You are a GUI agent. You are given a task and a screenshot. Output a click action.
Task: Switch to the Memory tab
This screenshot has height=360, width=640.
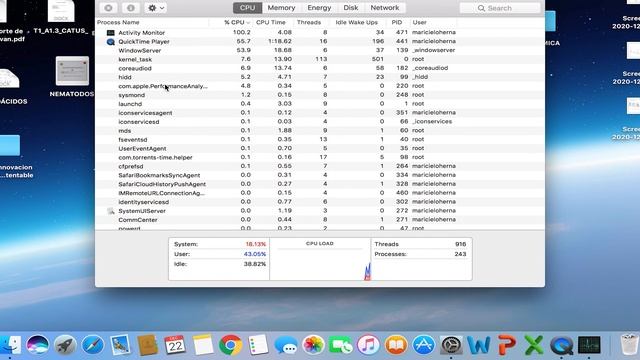pos(281,8)
